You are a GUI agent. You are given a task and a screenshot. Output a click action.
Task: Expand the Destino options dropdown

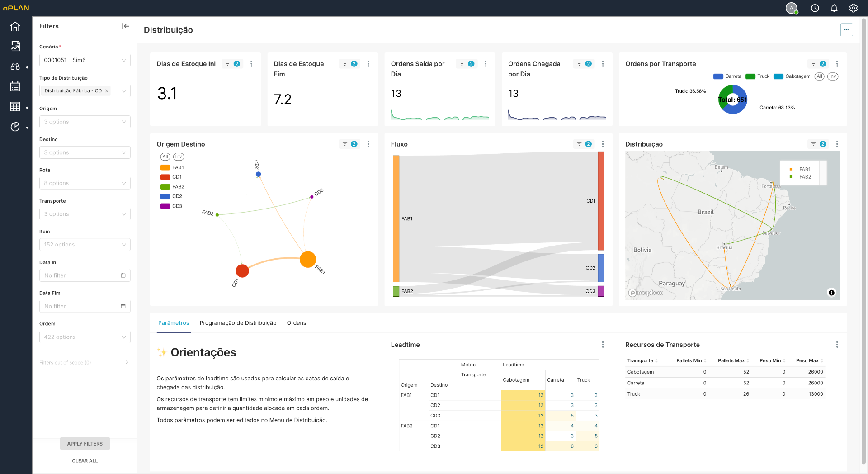(85, 152)
